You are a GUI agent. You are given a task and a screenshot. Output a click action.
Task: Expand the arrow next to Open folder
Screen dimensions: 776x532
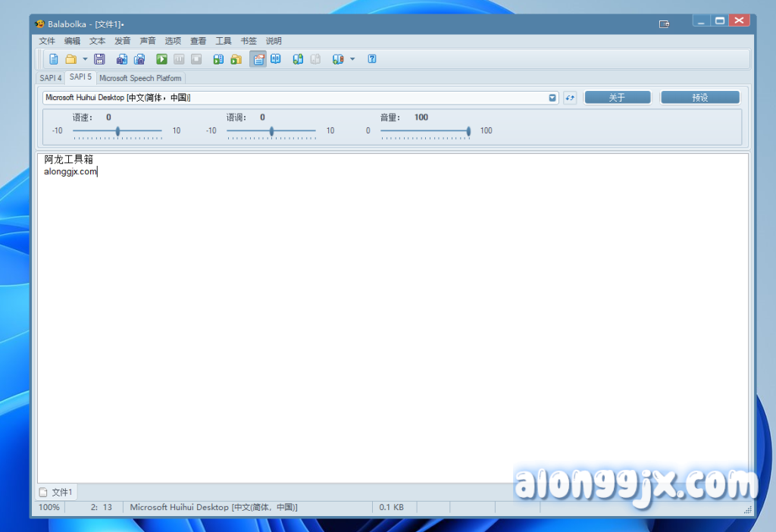coord(85,59)
